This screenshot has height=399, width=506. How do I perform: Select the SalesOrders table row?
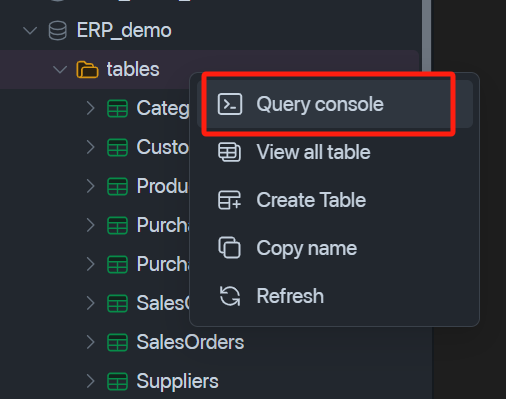[x=209, y=342]
